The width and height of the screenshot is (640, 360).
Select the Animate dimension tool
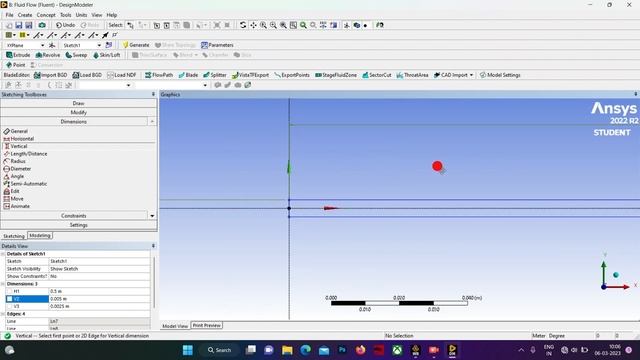tap(17, 206)
